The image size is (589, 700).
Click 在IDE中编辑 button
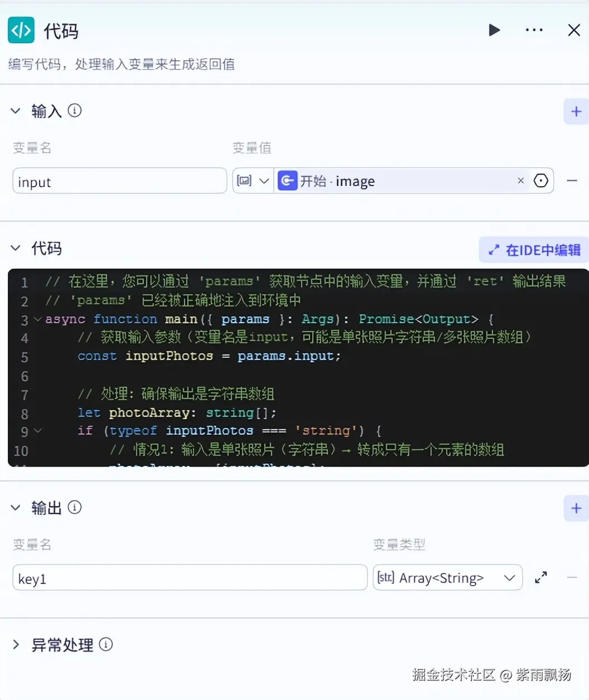(534, 250)
